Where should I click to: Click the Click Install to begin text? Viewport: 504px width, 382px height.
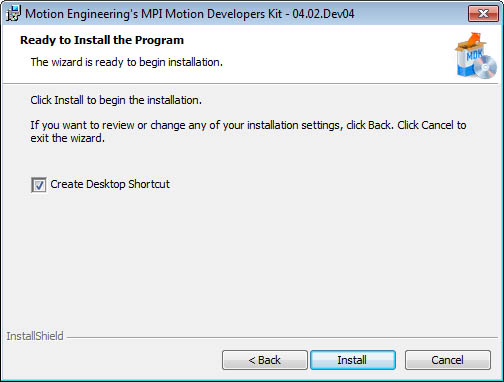(116, 100)
